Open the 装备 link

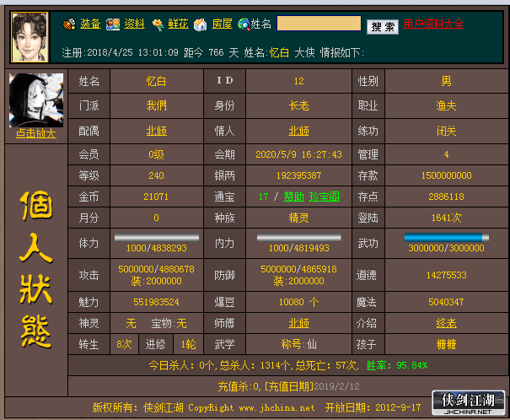(x=90, y=24)
